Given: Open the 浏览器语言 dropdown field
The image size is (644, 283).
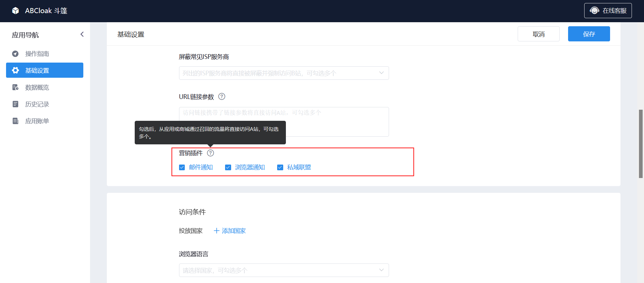Looking at the screenshot, I should tap(284, 270).
